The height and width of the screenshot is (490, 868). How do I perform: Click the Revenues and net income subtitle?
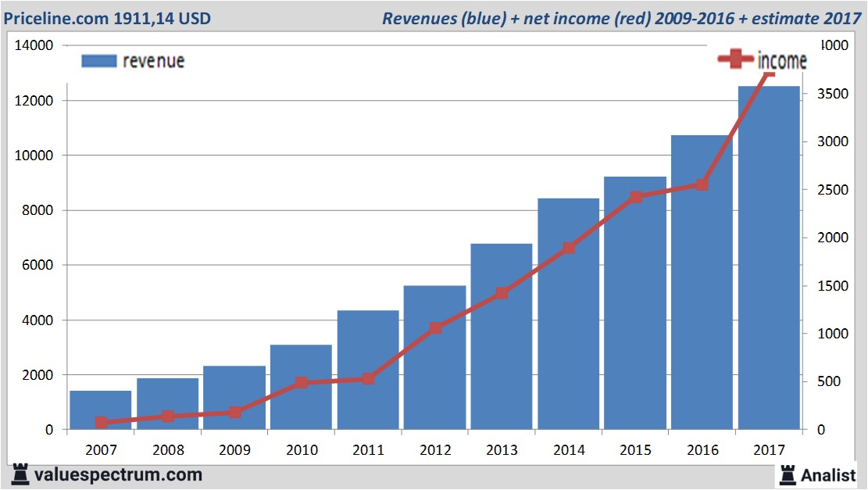tap(621, 18)
